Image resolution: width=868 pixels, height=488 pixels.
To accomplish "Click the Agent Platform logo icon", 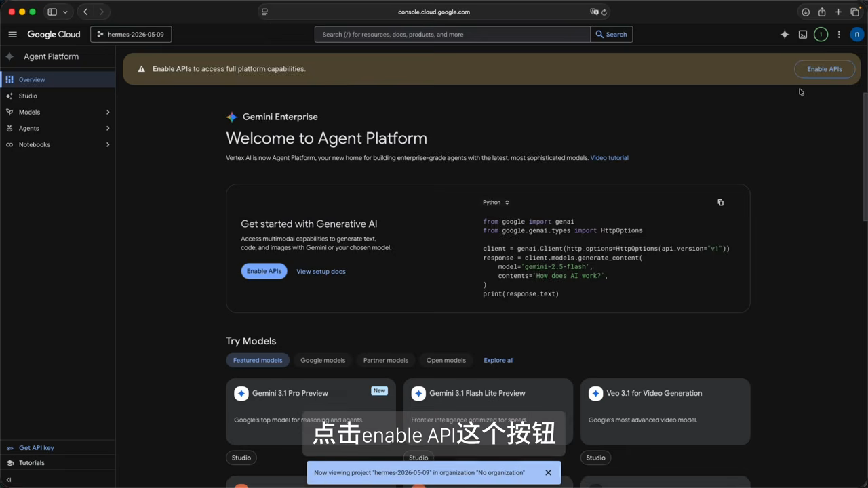I will coord(9,56).
